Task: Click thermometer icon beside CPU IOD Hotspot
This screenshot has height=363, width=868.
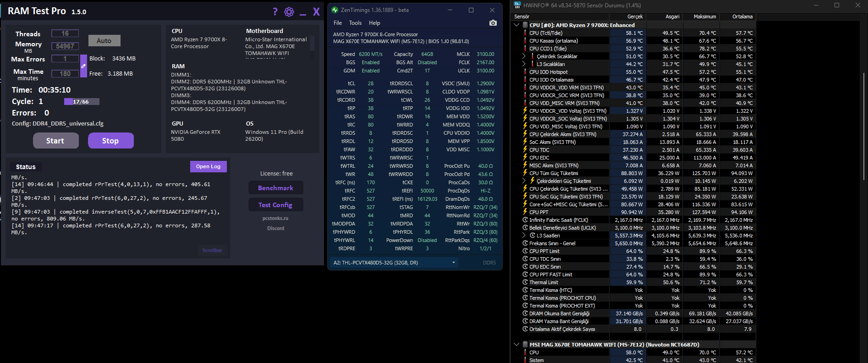Action: coord(525,72)
